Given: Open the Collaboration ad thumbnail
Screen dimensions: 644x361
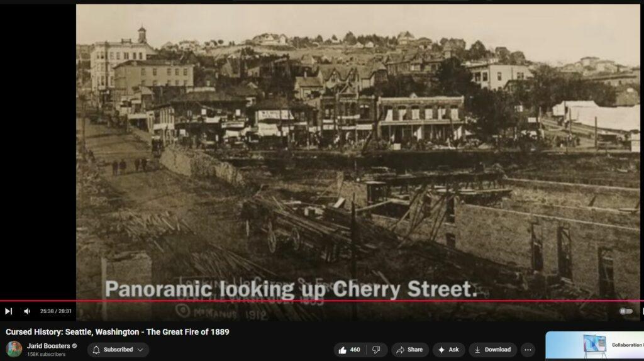Looking at the screenshot, I should 595,346.
